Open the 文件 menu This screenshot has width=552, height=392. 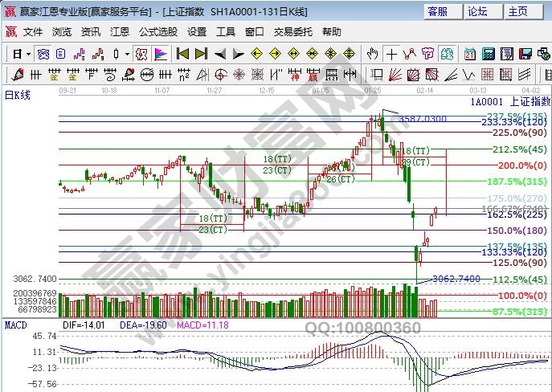coord(32,32)
